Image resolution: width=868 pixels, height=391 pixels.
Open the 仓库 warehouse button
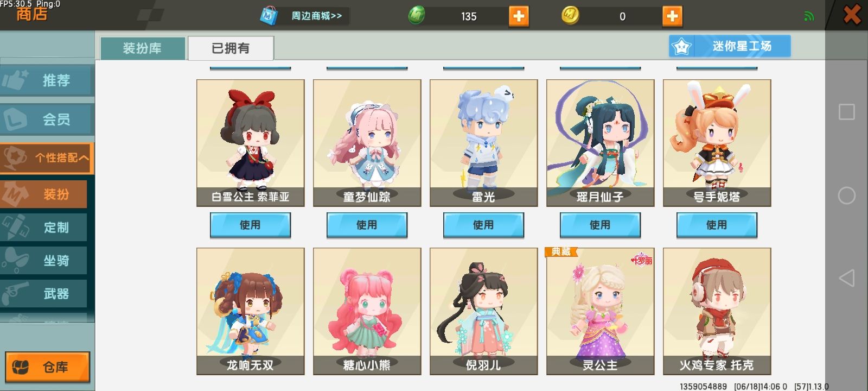[48, 367]
